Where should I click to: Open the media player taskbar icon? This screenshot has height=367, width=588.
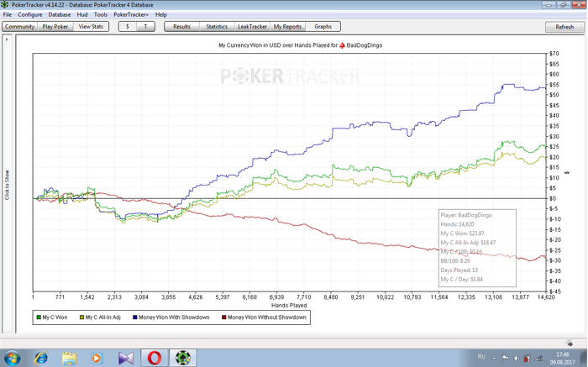coord(97,359)
